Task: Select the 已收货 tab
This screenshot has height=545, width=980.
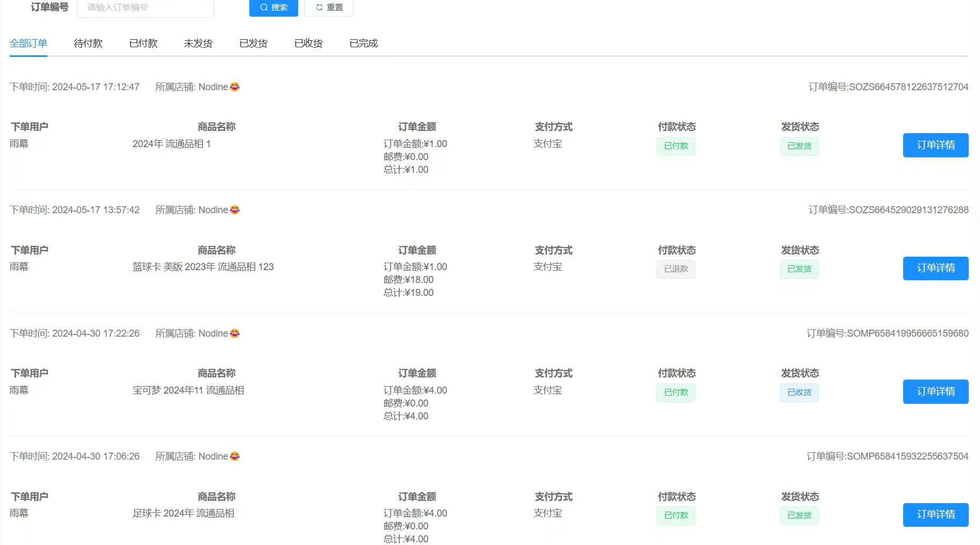Action: pyautogui.click(x=308, y=43)
